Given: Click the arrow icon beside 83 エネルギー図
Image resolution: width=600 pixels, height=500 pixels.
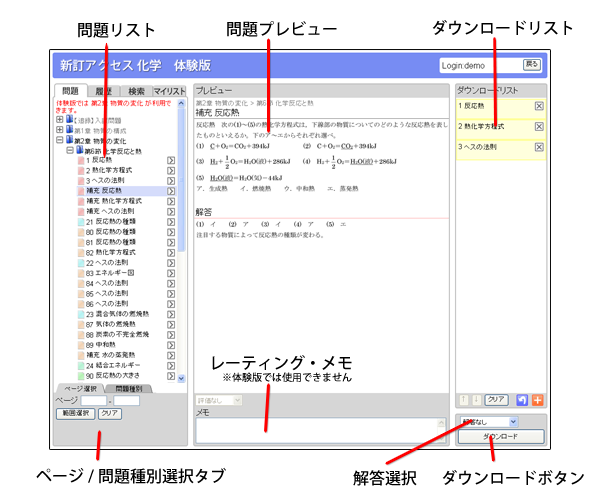Looking at the screenshot, I should (171, 274).
